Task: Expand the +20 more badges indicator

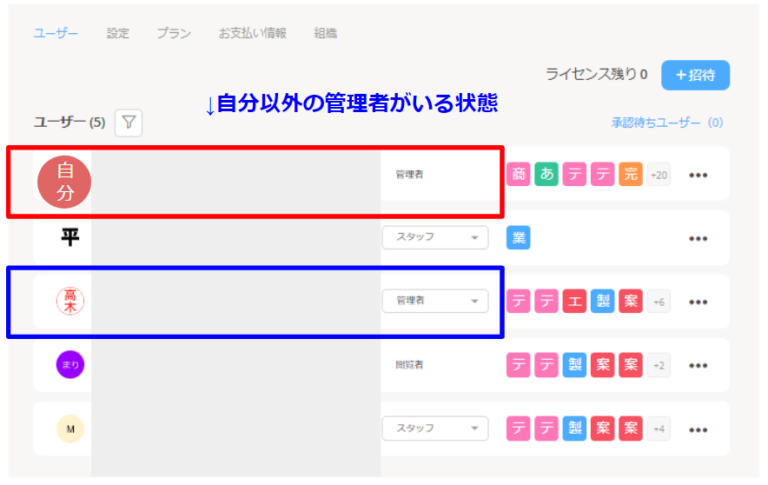Action: (658, 174)
